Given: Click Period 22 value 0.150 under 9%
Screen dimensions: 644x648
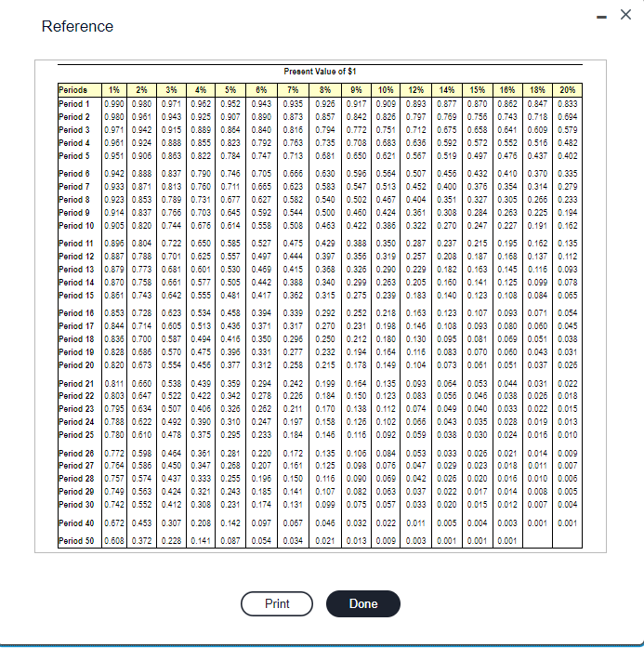Looking at the screenshot, I should 356,396.
